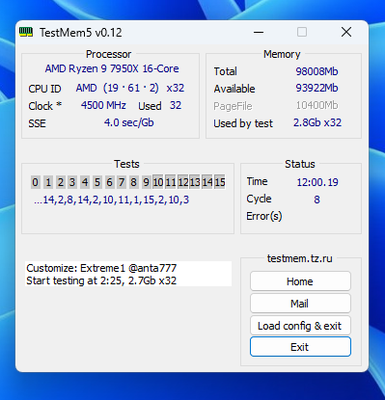Click test box number 12
The height and width of the screenshot is (400, 385).
coord(183,182)
